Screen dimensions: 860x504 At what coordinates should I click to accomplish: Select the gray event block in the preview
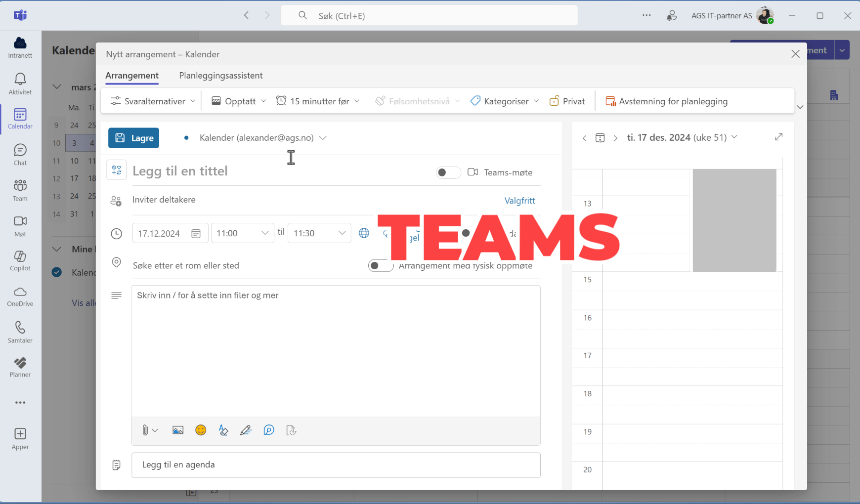pos(734,220)
